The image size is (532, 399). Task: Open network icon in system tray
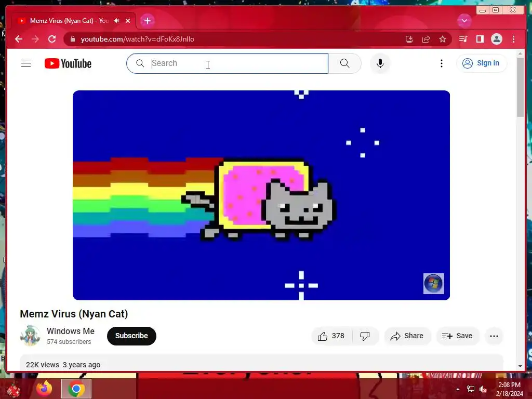point(471,389)
